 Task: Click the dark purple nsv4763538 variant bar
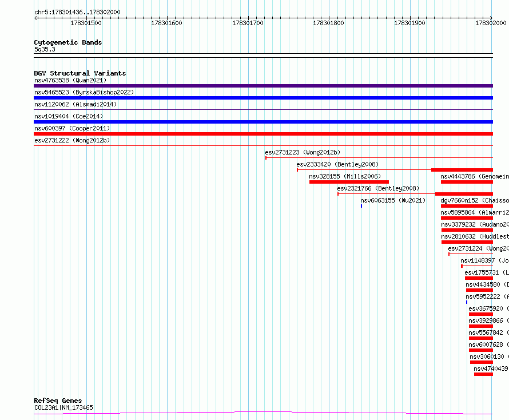(263, 86)
